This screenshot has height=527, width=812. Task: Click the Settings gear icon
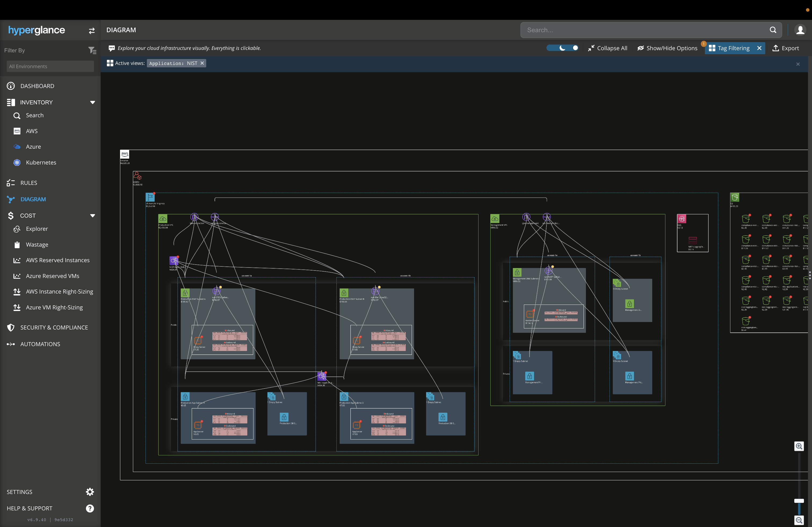click(90, 492)
